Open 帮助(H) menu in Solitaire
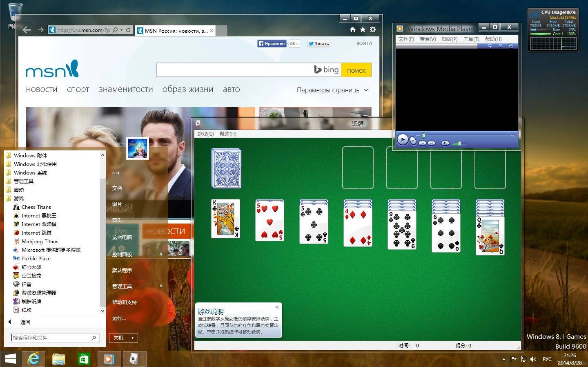Screen dimensions: 588x367 pyautogui.click(x=228, y=134)
